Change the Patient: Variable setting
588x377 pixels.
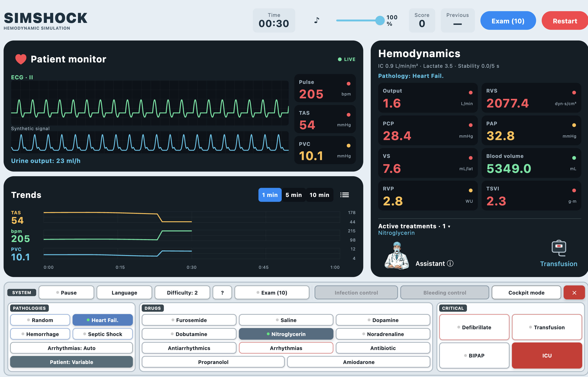[71, 362]
